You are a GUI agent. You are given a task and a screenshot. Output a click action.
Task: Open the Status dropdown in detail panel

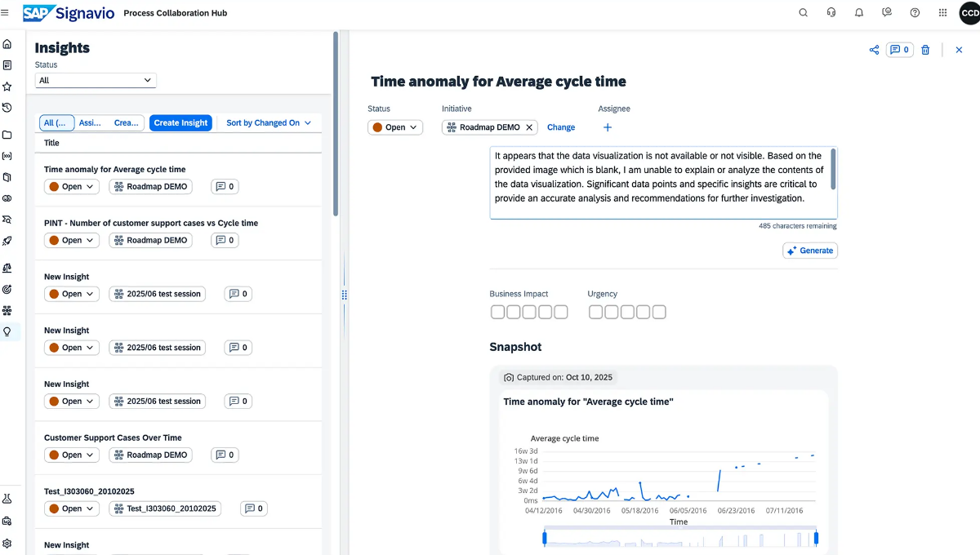395,127
